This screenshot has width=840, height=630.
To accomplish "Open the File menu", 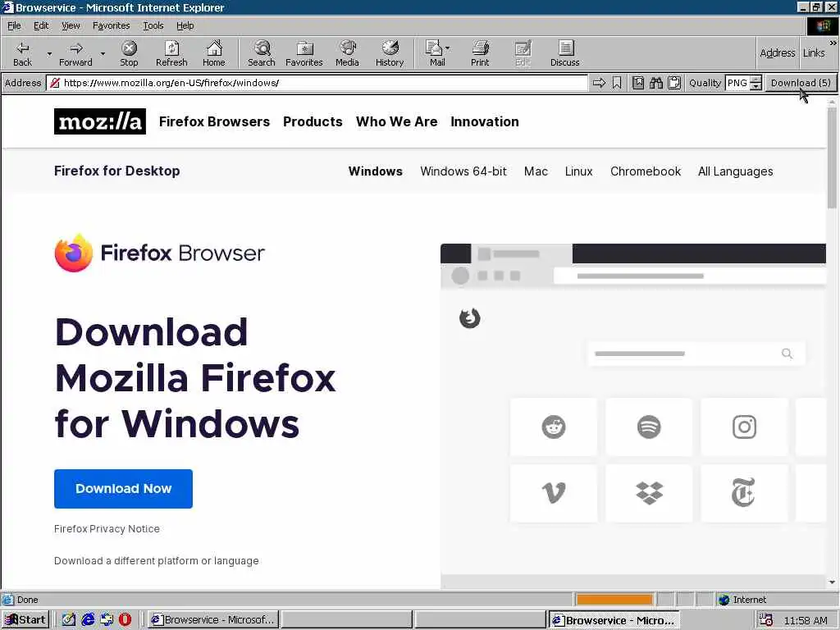I will click(x=14, y=25).
